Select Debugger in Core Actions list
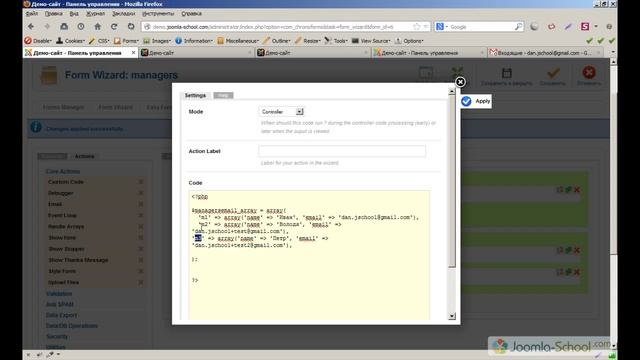The height and width of the screenshot is (360, 640). pos(60,193)
